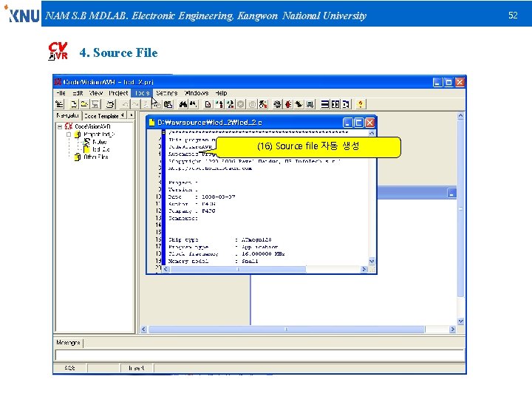Click the workspace horizontal scrollbar left arrow
This screenshot has width=532, height=399.
(143, 329)
